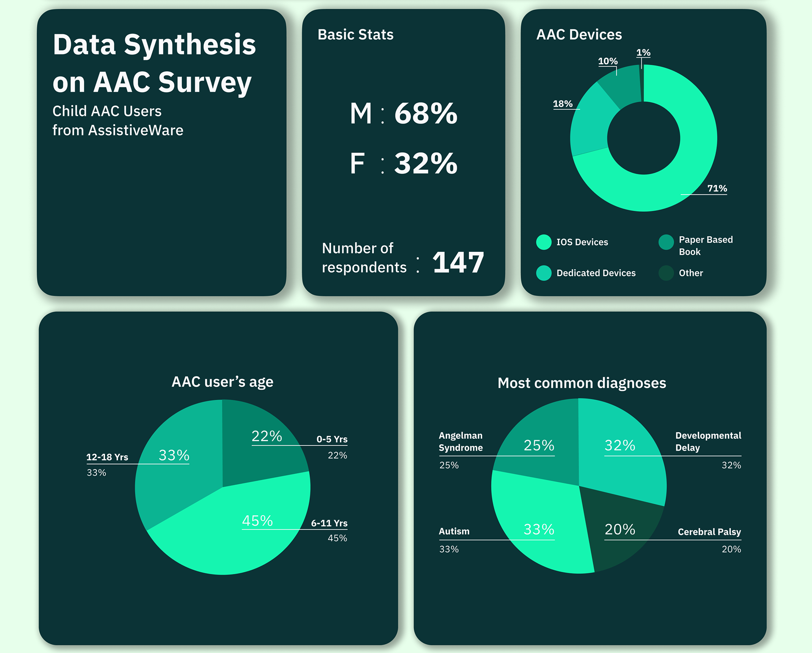Click the male 68% statistic
Screen dimensions: 812x653
[x=425, y=114]
